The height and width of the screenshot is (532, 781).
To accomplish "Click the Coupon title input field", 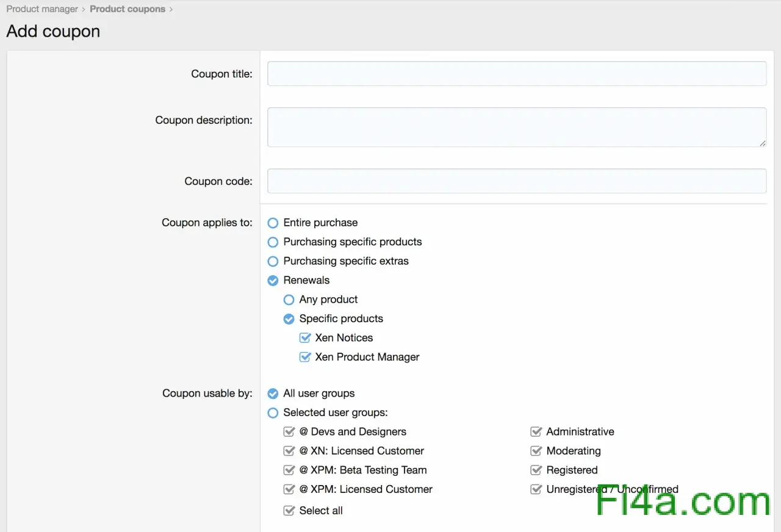I will [516, 74].
